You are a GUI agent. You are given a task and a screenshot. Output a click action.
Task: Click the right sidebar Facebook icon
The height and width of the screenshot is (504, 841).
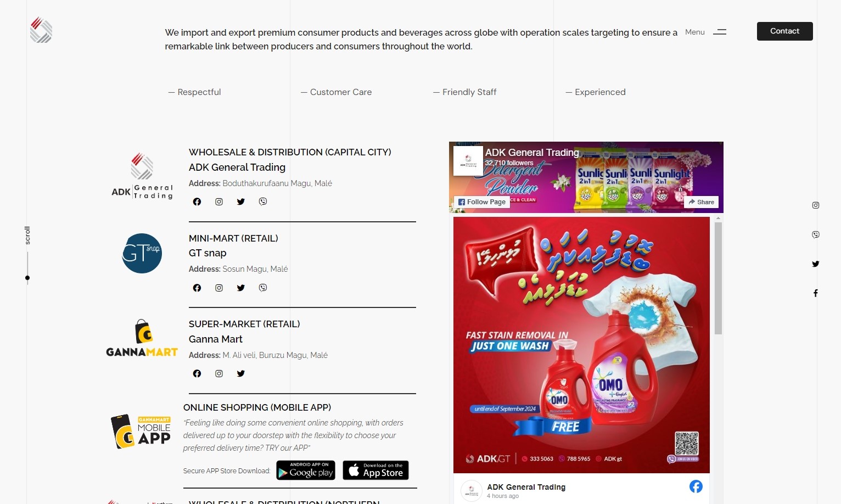[x=816, y=293]
